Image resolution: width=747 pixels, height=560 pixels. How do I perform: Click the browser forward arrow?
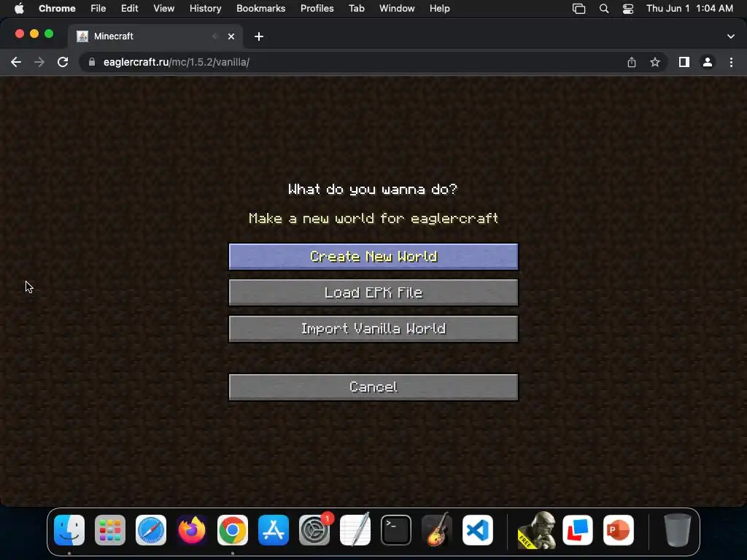pos(39,62)
